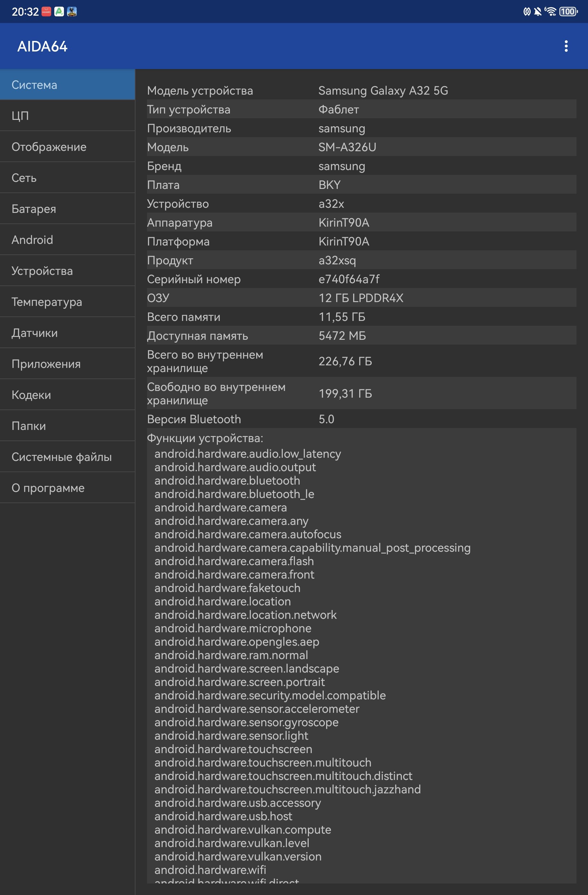Tap the game notification icon in status bar

pos(72,12)
